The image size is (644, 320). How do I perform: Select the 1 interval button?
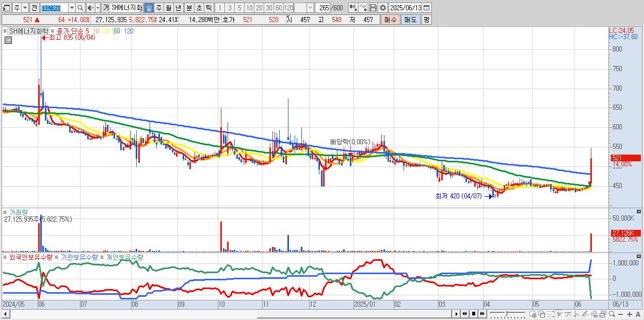[x=219, y=8]
